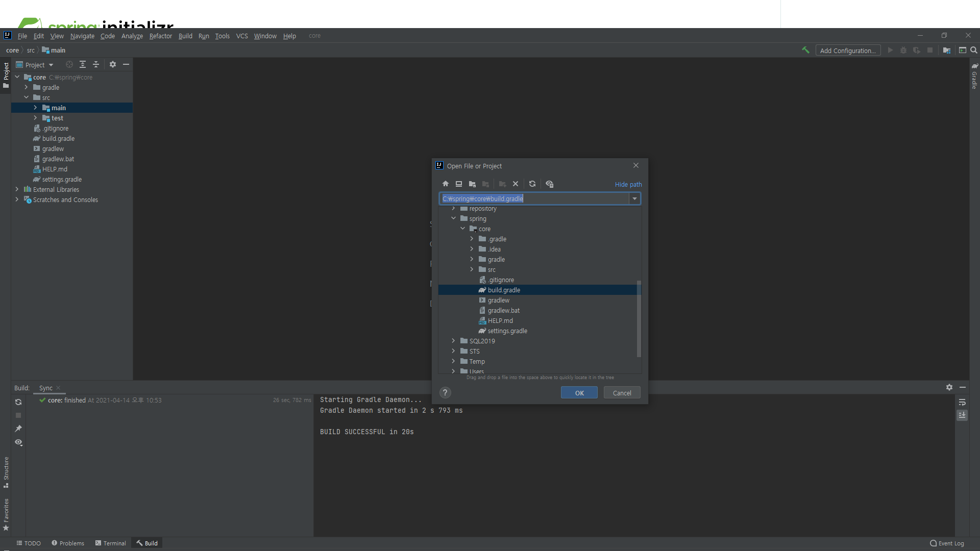Toggle the build view eye icon
Screen dimensions: 980x551
tap(19, 442)
